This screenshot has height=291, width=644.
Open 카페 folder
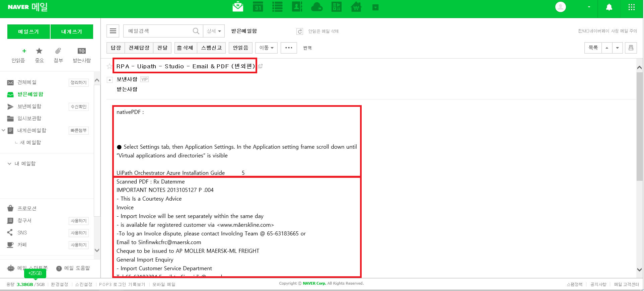point(22,245)
